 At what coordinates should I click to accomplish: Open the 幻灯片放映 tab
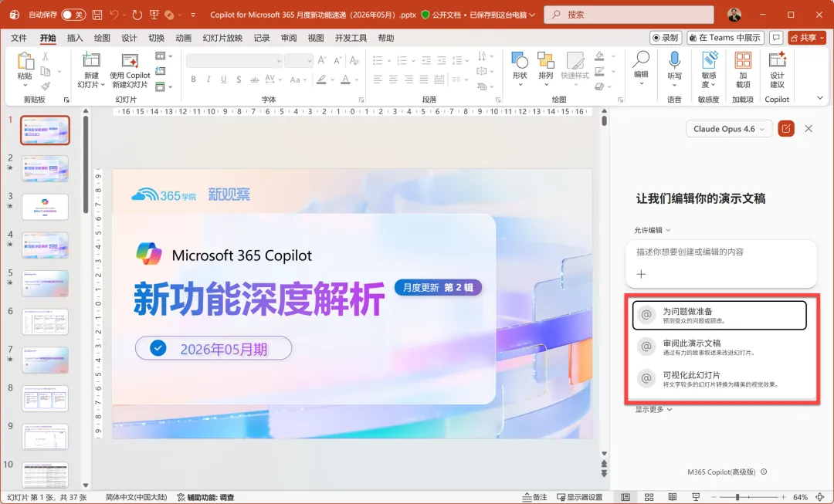tap(222, 38)
